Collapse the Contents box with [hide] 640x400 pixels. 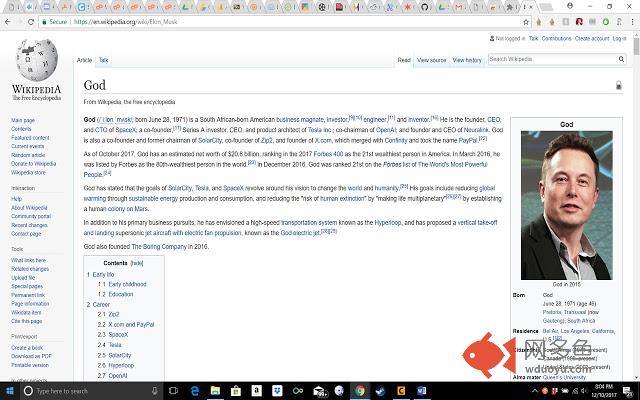(137, 263)
